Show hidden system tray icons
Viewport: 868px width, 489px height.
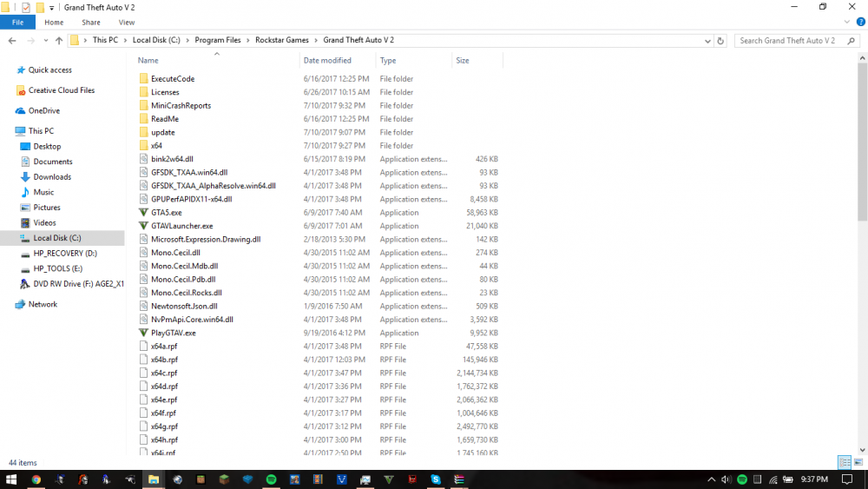(x=712, y=479)
